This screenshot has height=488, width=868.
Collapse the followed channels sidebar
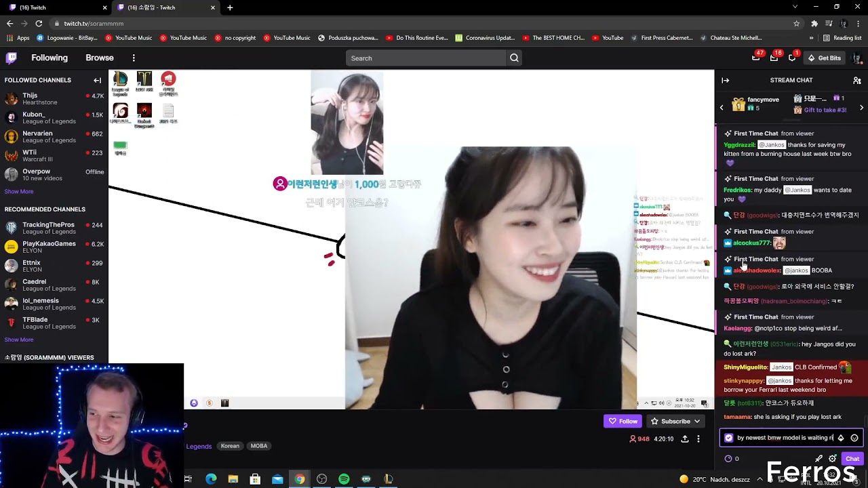97,80
